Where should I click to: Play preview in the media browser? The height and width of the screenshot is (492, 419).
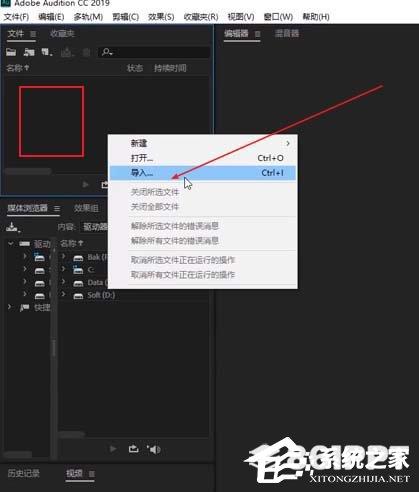tap(113, 449)
